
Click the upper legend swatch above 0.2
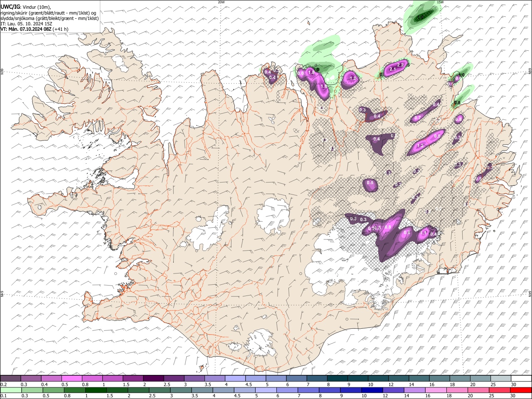(10, 378)
